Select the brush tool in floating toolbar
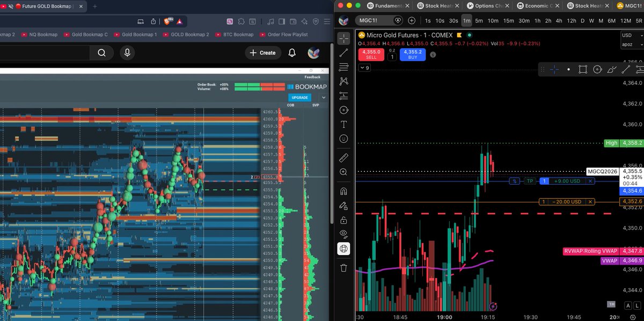This screenshot has height=321, width=644. click(611, 69)
